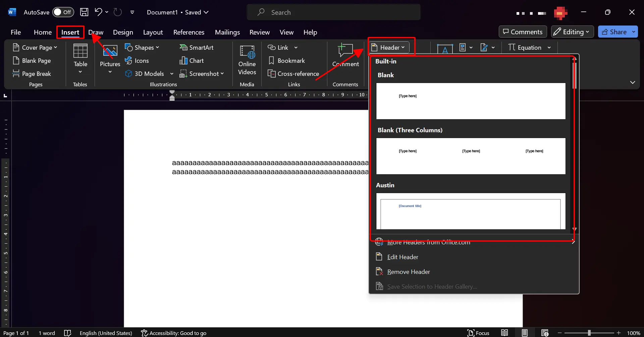Click header gallery scrollbar thumb
This screenshot has height=337, width=644.
[575, 76]
